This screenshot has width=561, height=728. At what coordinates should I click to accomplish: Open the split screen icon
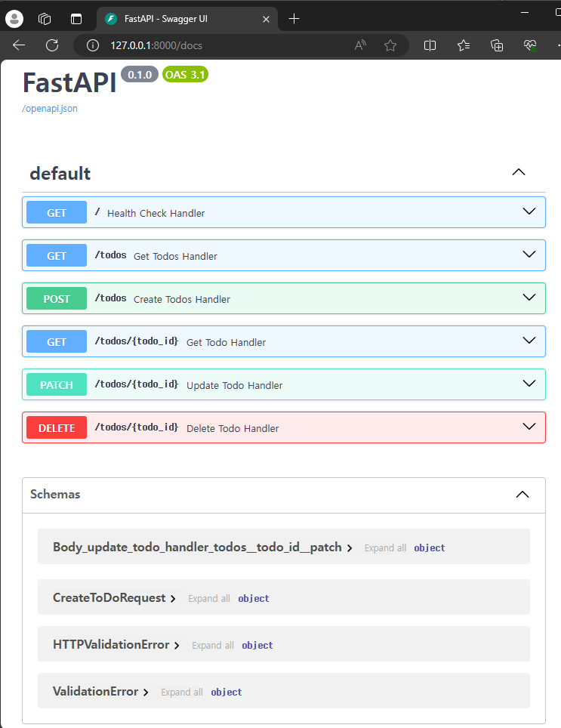click(430, 45)
